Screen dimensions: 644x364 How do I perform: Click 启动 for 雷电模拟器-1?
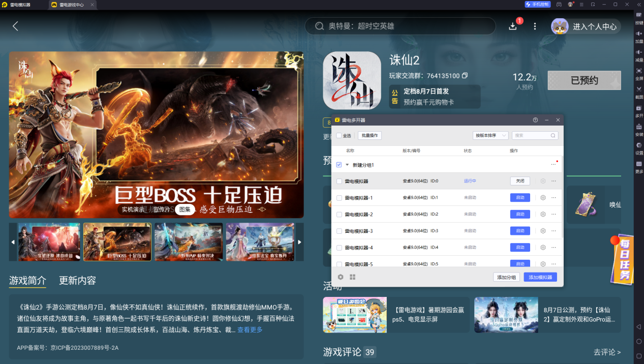[x=520, y=198]
